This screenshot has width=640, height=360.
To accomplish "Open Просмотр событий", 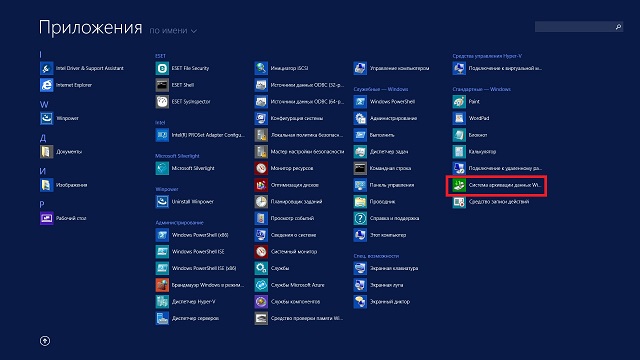I will (284, 218).
